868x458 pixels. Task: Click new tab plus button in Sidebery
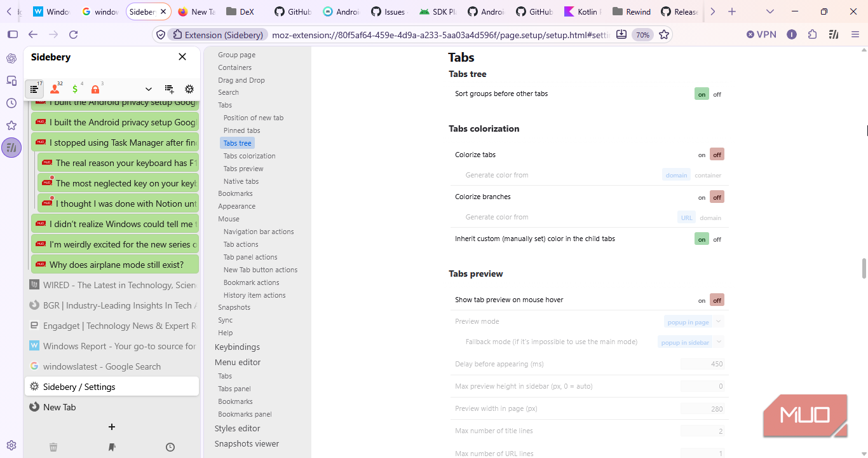(x=112, y=427)
